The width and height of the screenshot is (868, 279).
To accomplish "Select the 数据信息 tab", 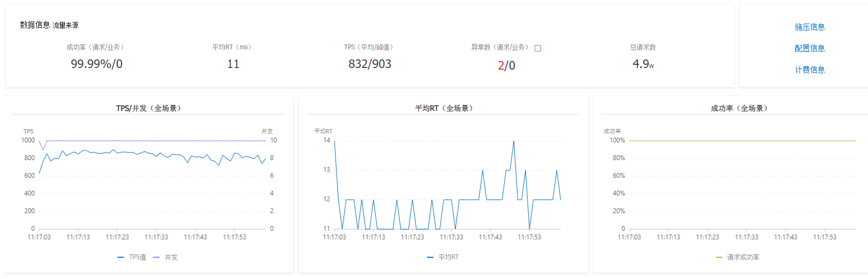I will [x=35, y=25].
